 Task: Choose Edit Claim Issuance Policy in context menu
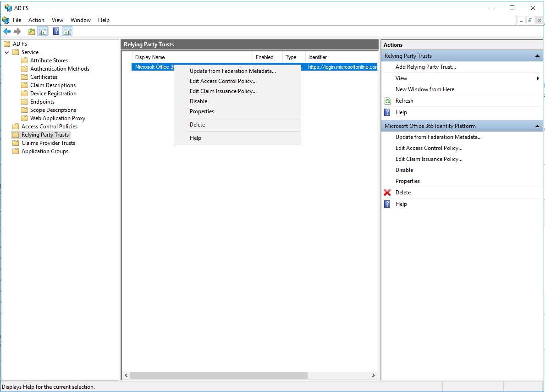point(237,91)
